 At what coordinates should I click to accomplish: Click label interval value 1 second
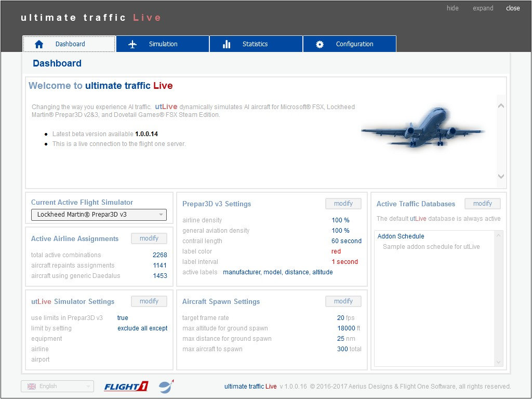click(x=345, y=262)
